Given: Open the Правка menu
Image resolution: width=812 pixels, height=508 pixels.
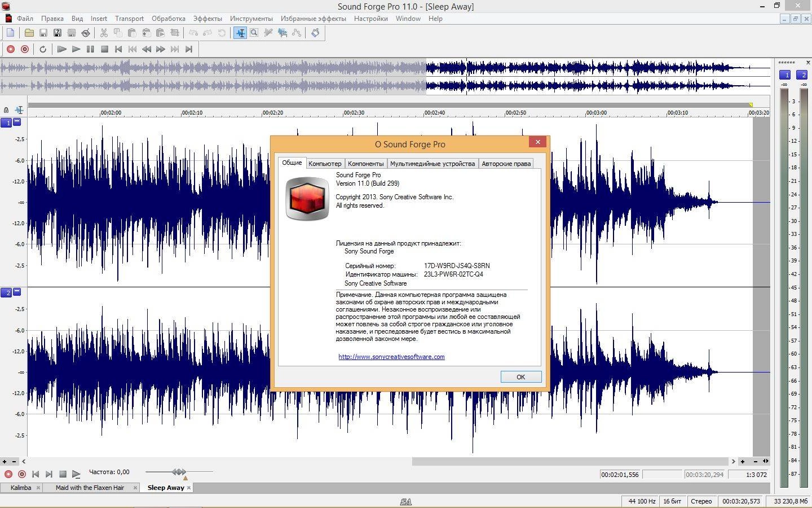Looking at the screenshot, I should click(x=52, y=19).
